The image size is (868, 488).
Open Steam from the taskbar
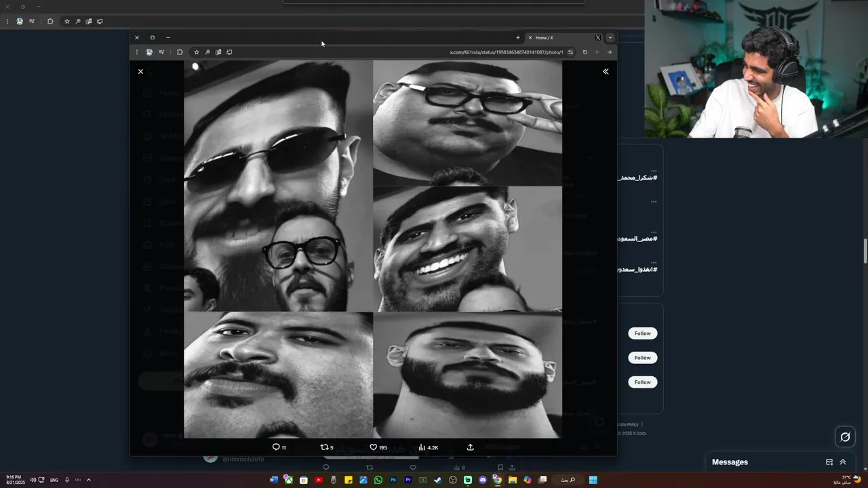point(438,480)
